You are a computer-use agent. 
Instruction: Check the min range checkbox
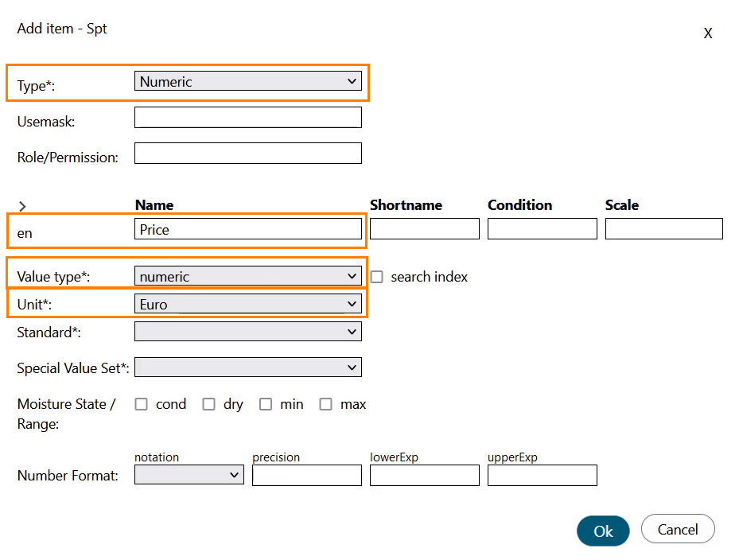tap(266, 404)
